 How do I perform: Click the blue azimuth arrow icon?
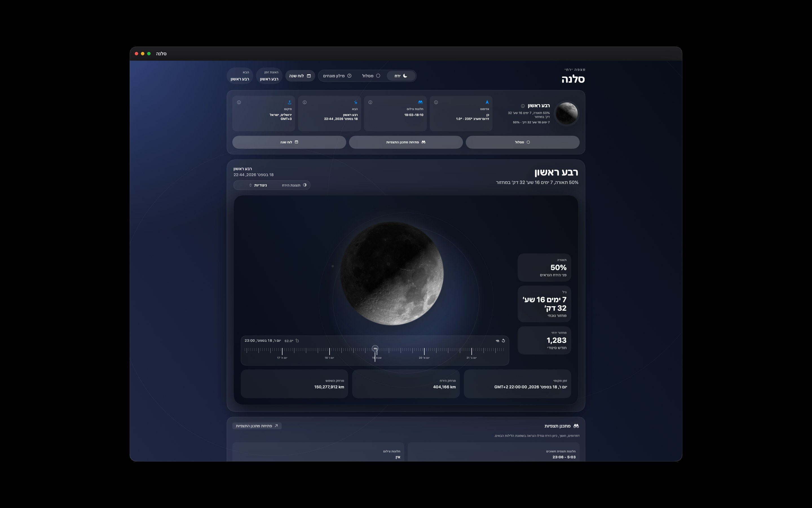(487, 102)
